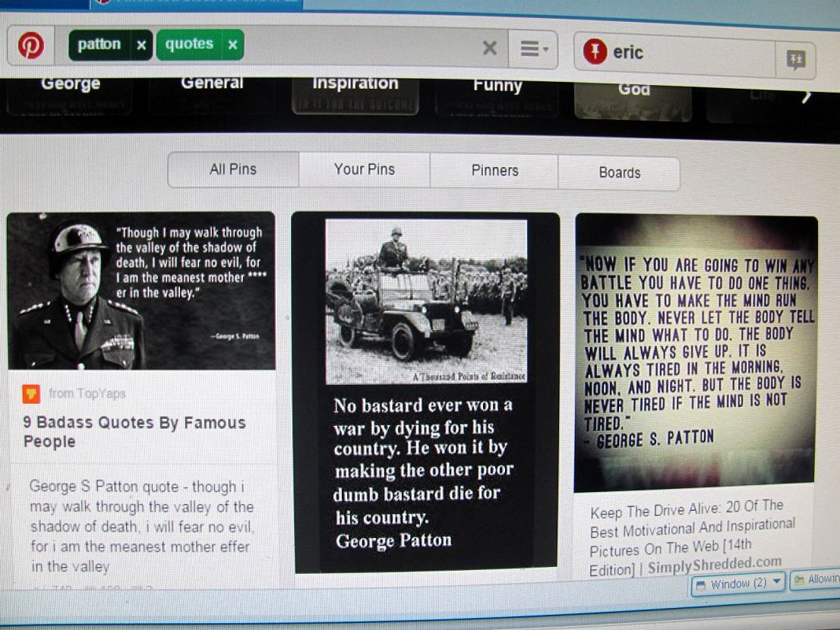Remove the "quotes" search tag

pyautogui.click(x=232, y=46)
